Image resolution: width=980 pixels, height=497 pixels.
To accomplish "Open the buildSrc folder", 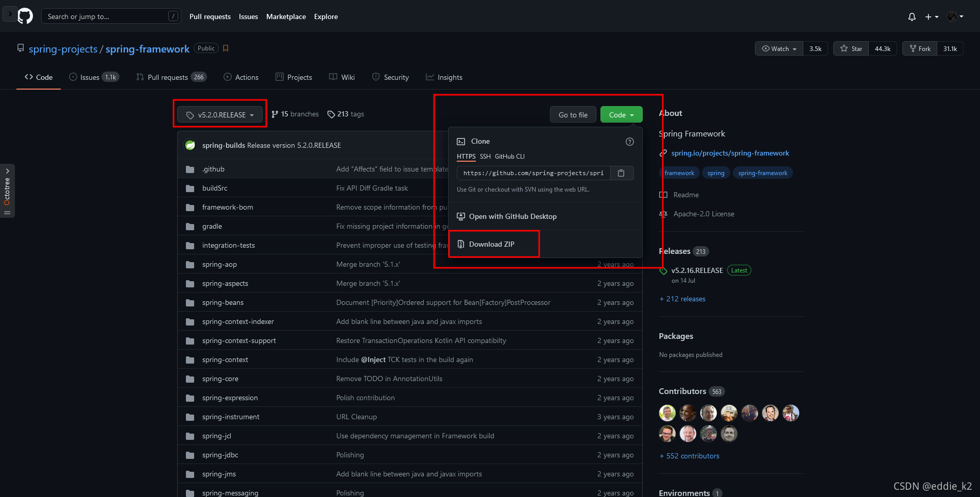I will 215,188.
